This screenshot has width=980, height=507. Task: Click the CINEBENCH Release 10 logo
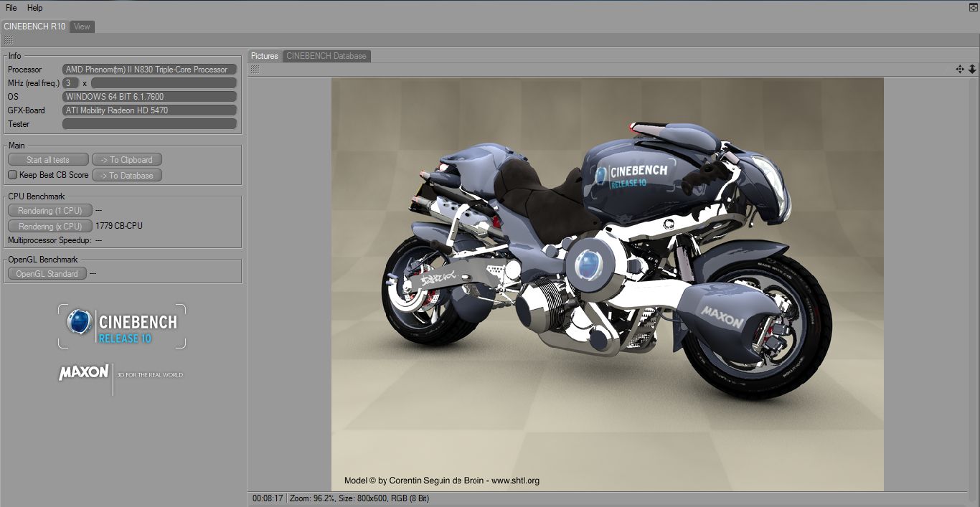(x=122, y=326)
